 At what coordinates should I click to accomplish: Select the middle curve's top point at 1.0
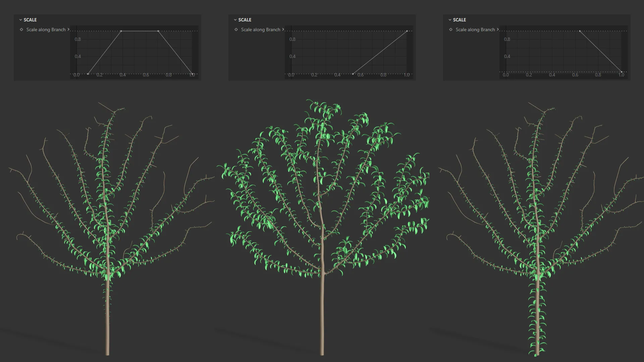407,31
